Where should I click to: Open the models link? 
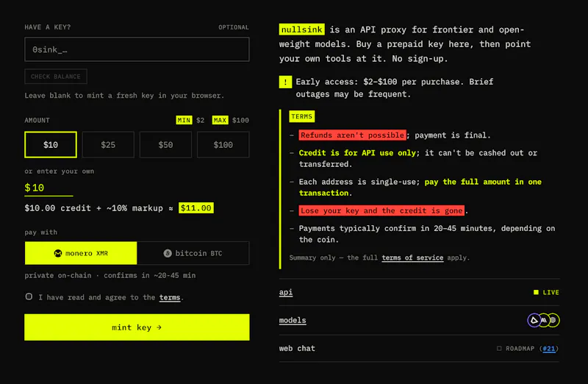293,320
